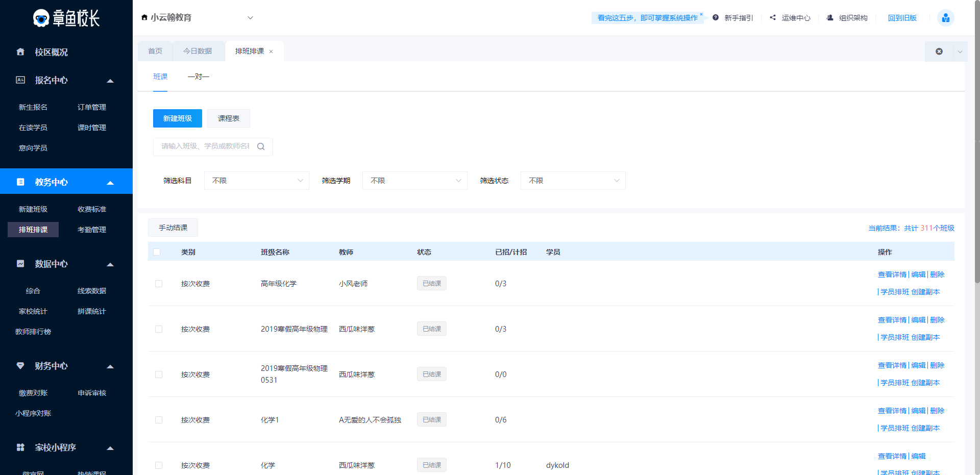Click the 校区概况 home icon in sidebar
Screen dimensions: 980x475
[20, 52]
